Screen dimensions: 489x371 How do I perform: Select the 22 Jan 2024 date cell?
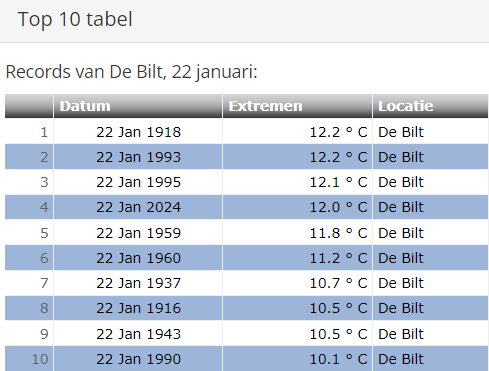click(x=138, y=207)
